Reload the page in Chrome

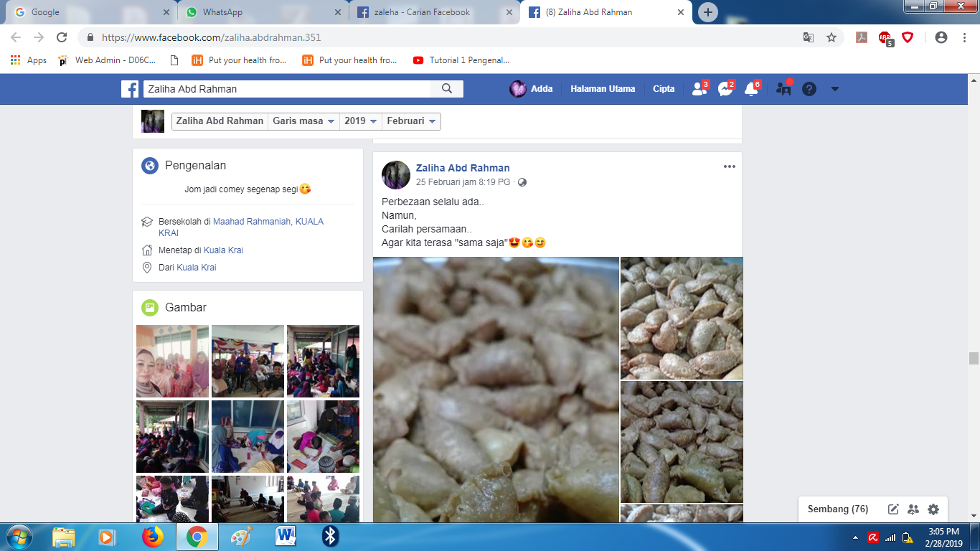point(62,37)
